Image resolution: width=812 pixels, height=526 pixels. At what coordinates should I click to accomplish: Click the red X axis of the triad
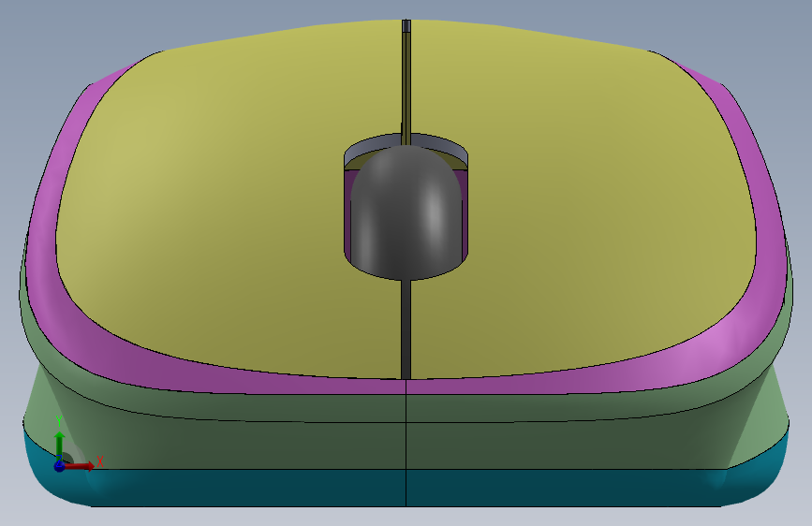(81, 466)
